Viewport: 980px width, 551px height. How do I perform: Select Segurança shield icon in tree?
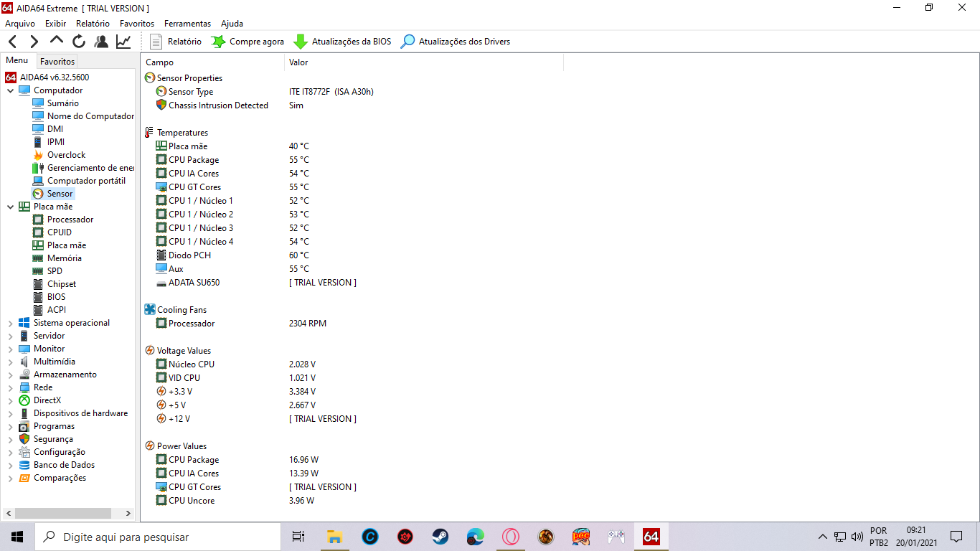pos(24,439)
